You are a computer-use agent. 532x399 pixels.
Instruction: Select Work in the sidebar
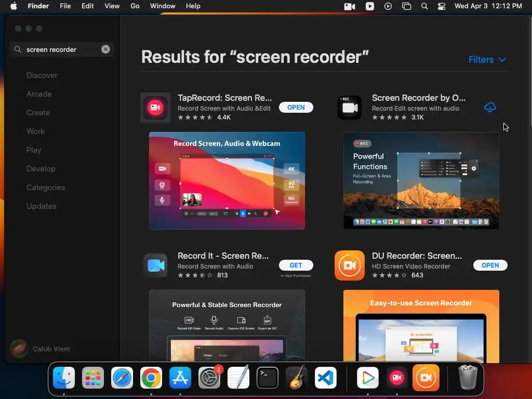(x=36, y=131)
